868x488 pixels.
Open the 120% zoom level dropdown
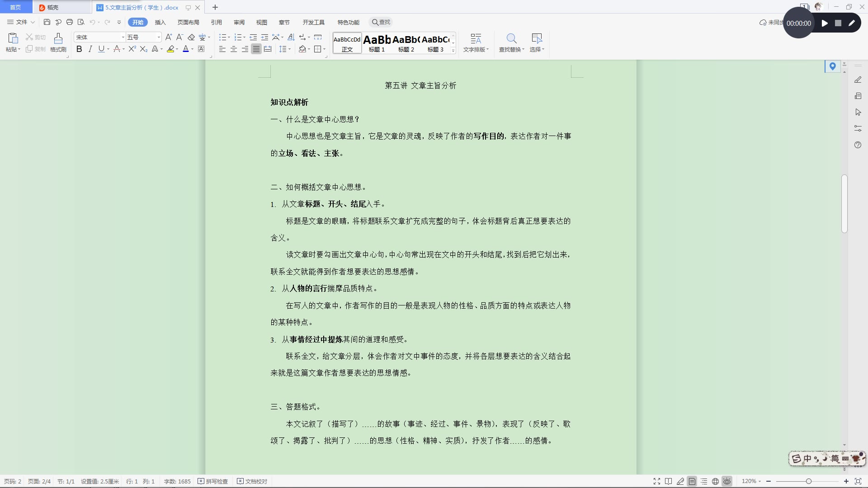click(x=751, y=482)
